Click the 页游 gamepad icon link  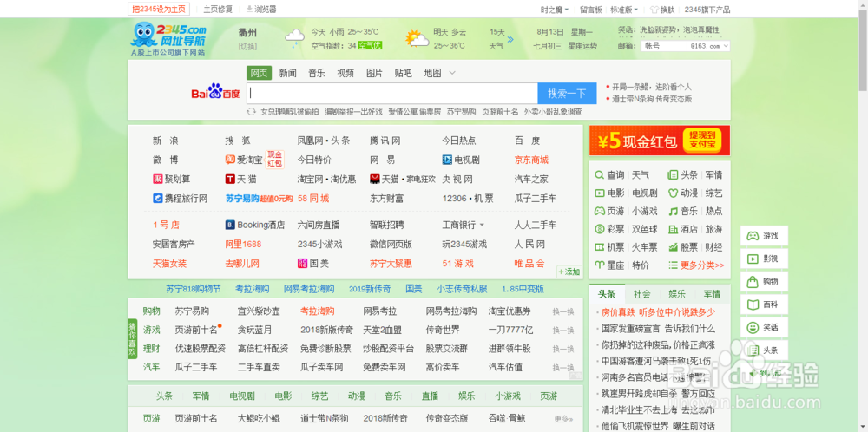[x=609, y=211]
